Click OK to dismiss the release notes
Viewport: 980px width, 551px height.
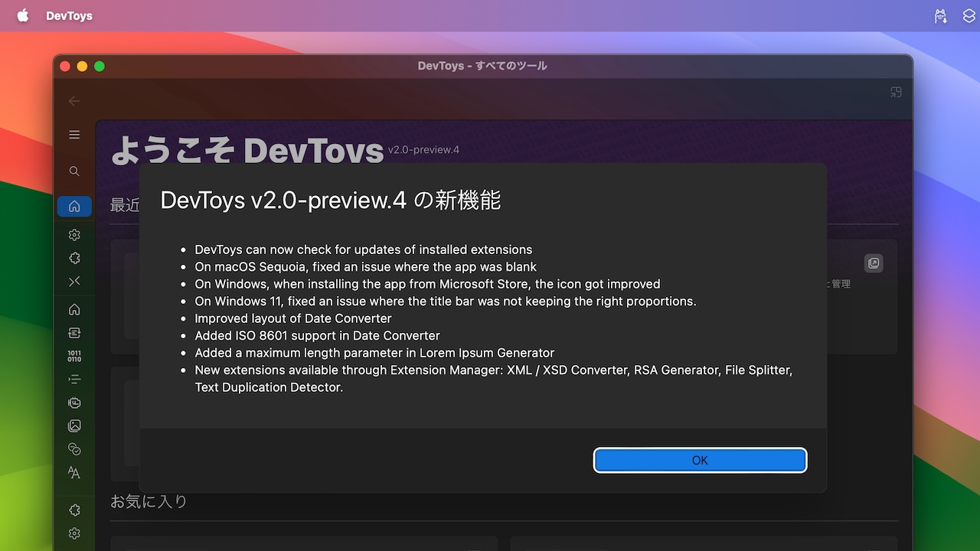[700, 460]
